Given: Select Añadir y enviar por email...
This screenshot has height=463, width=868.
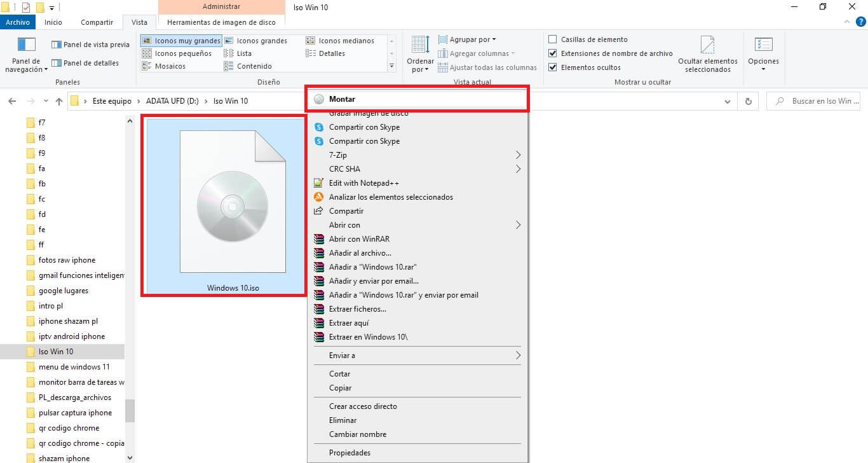Looking at the screenshot, I should pos(417,281).
